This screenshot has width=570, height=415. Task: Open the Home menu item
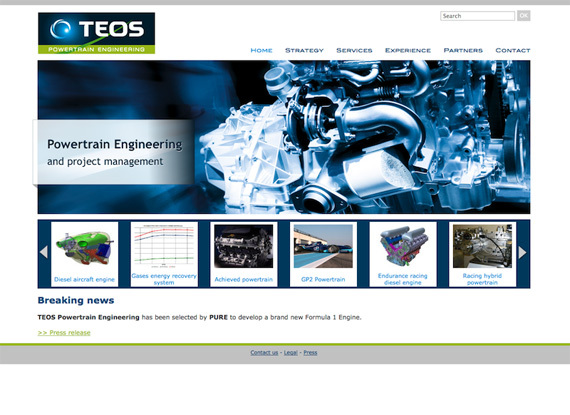pos(261,50)
